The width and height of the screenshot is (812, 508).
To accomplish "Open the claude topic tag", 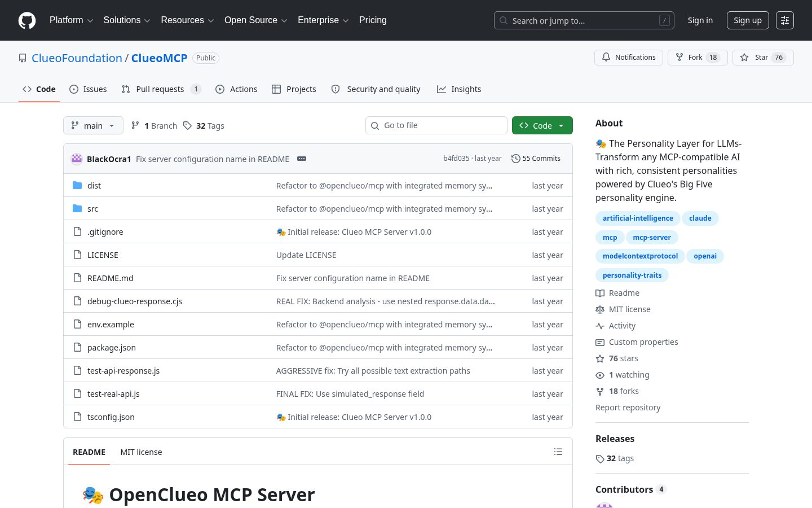I will (700, 218).
